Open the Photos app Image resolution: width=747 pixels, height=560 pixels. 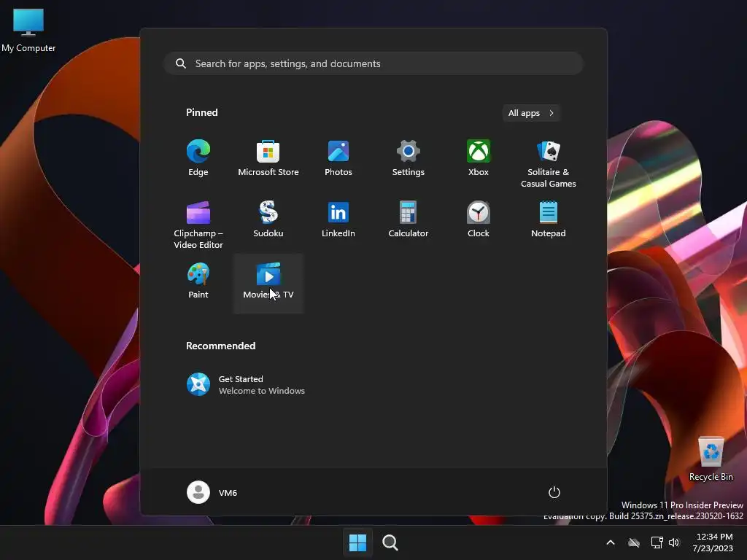[x=338, y=158]
